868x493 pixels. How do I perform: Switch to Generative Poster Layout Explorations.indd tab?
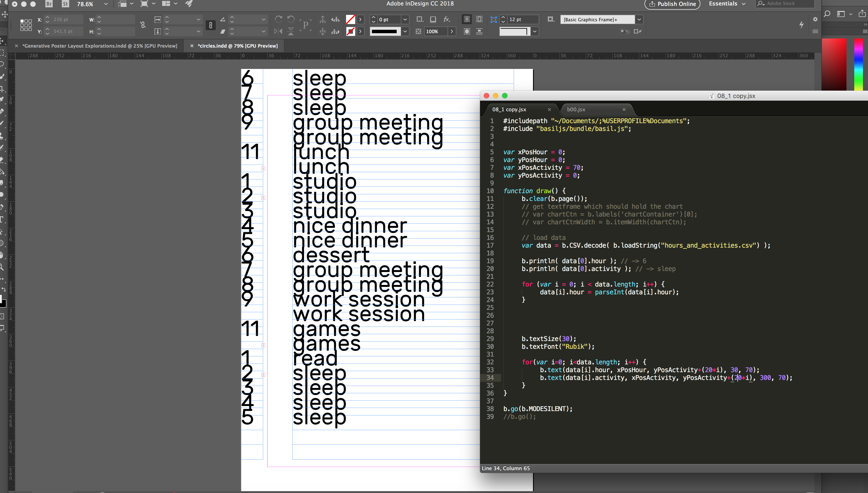pos(100,46)
